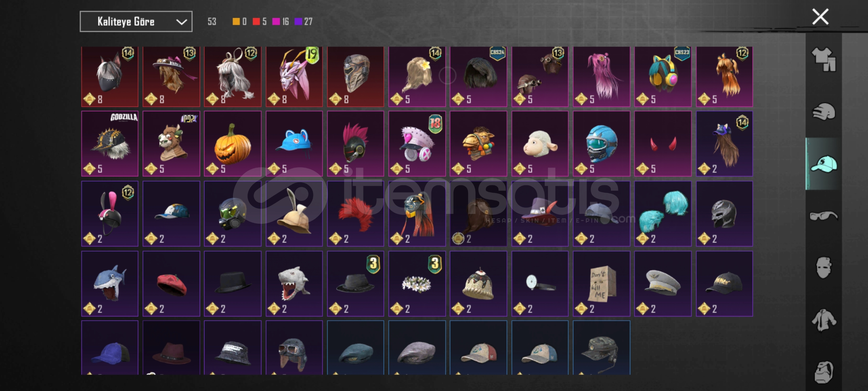
Task: Select the CBS23 cat headphones hair
Action: pyautogui.click(x=663, y=76)
